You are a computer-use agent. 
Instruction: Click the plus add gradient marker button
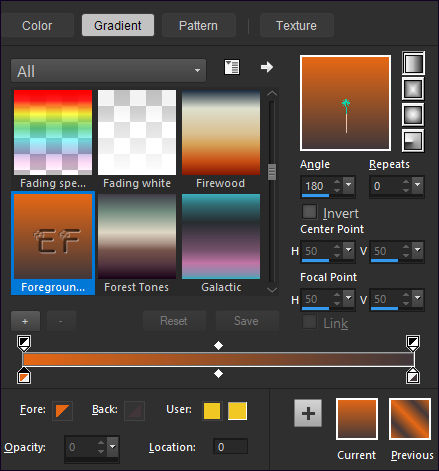coord(25,321)
